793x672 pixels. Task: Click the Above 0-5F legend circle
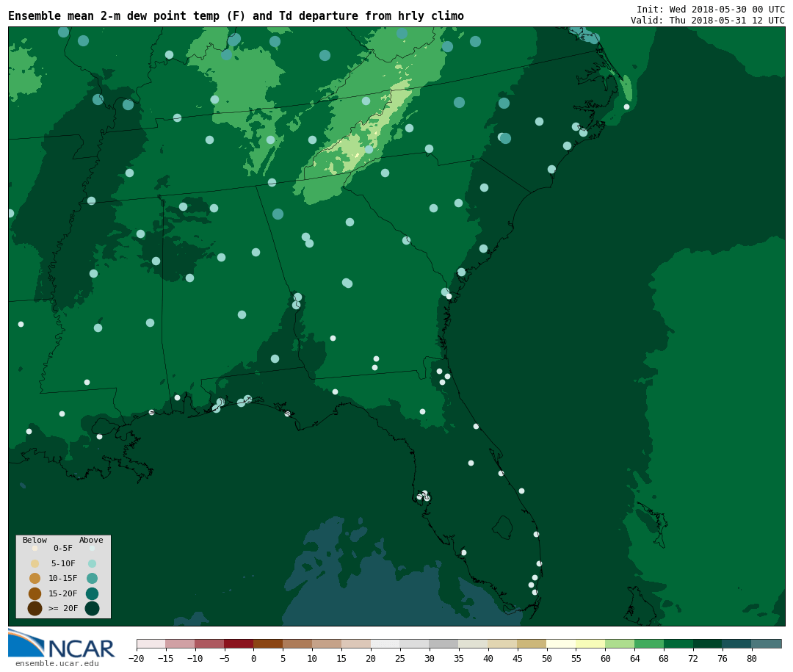[x=92, y=548]
